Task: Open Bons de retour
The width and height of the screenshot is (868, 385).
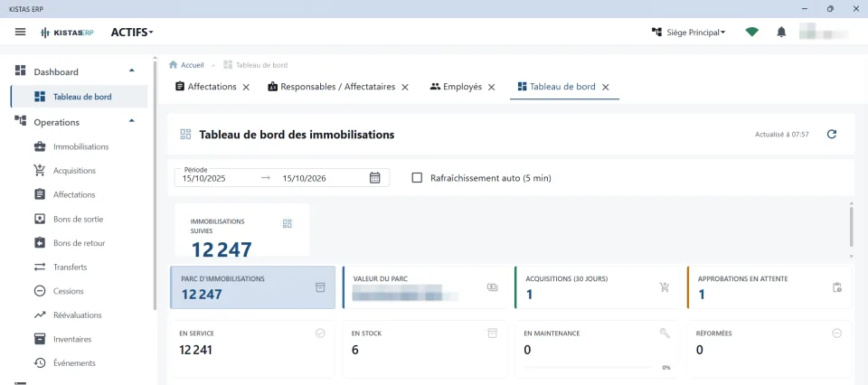Action: pyautogui.click(x=80, y=243)
